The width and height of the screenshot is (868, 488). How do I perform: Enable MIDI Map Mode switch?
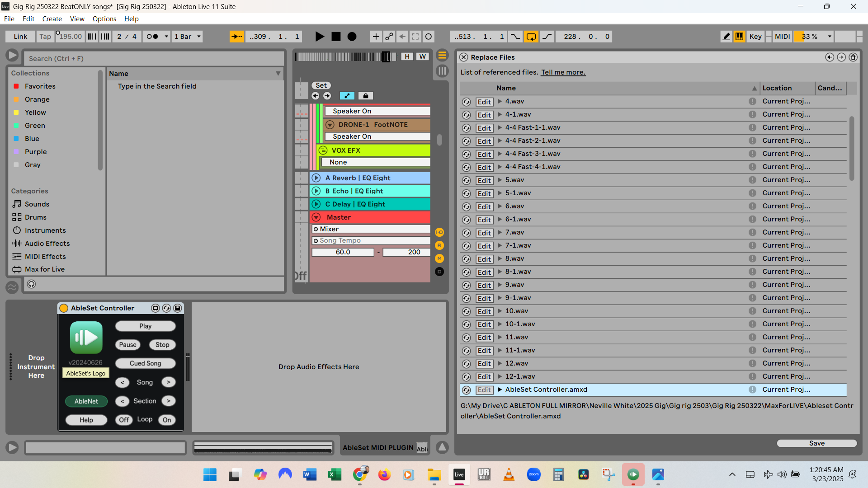tap(782, 37)
